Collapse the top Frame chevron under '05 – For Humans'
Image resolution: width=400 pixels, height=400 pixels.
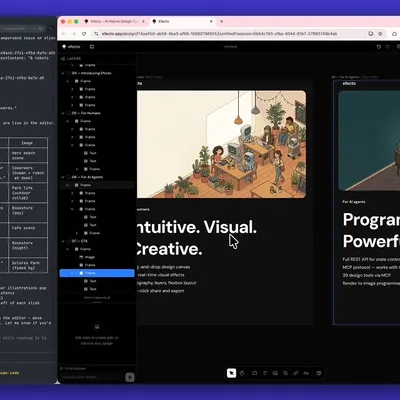click(68, 121)
